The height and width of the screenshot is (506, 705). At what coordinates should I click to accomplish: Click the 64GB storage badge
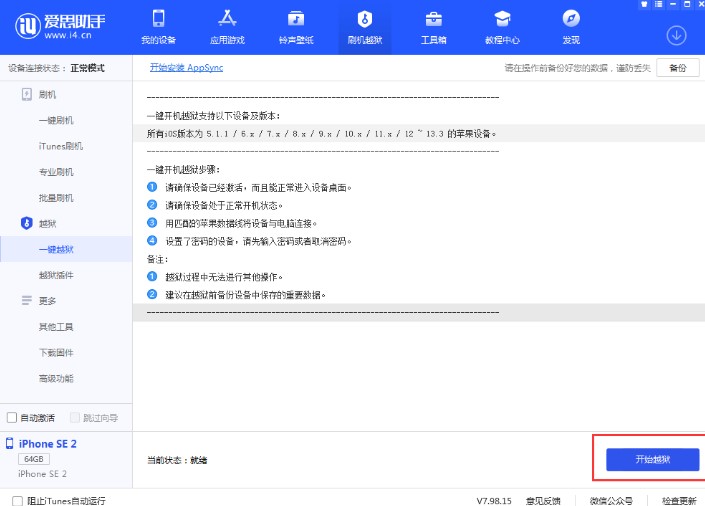pyautogui.click(x=34, y=459)
